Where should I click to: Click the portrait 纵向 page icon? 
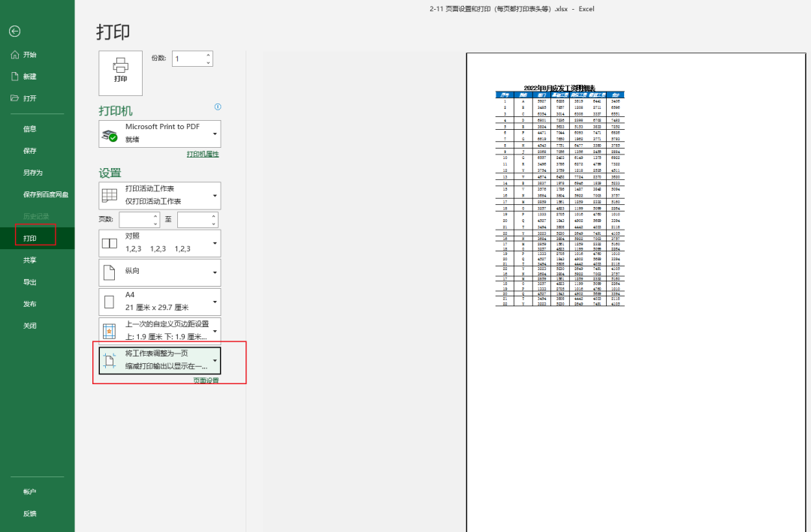click(109, 272)
